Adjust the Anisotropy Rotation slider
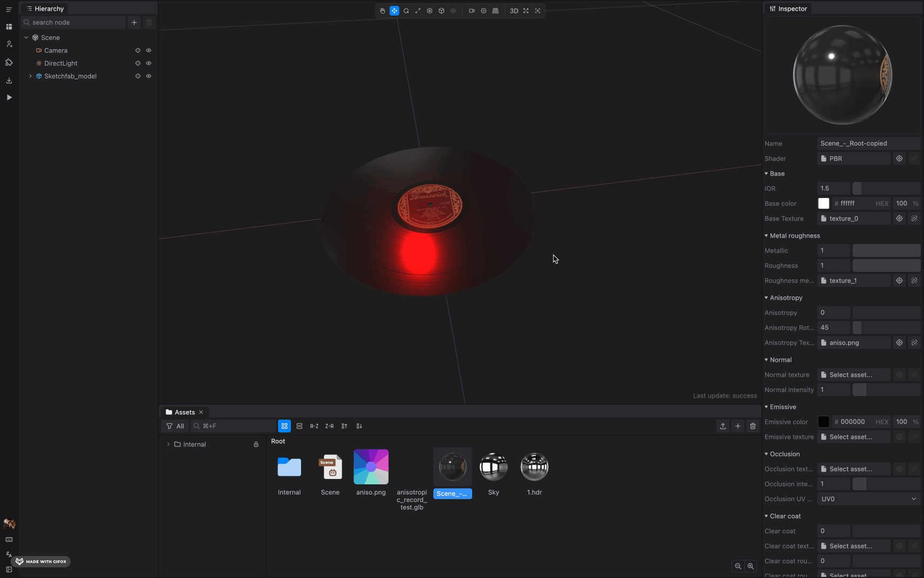Image resolution: width=924 pixels, height=578 pixels. 887,328
